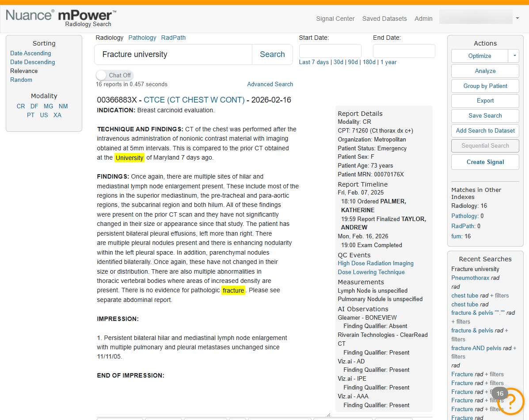Click the Export button
Screen dimensions: 529x420
tap(485, 101)
